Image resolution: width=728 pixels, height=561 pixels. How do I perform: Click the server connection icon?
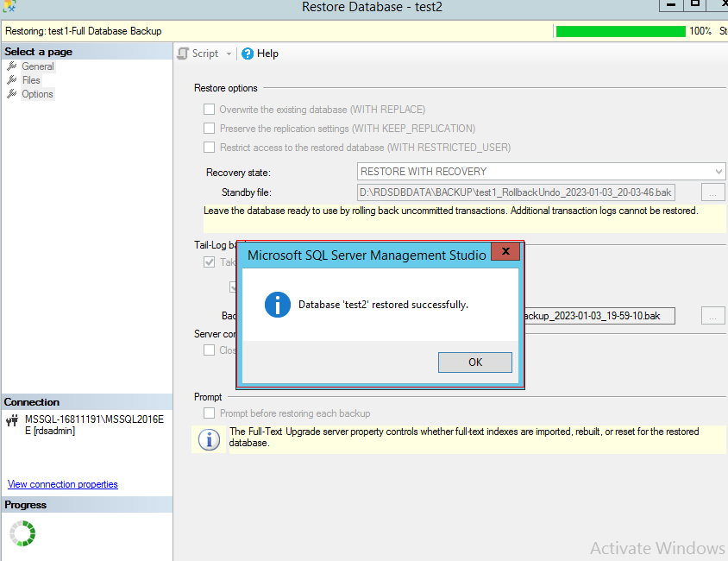(12, 421)
